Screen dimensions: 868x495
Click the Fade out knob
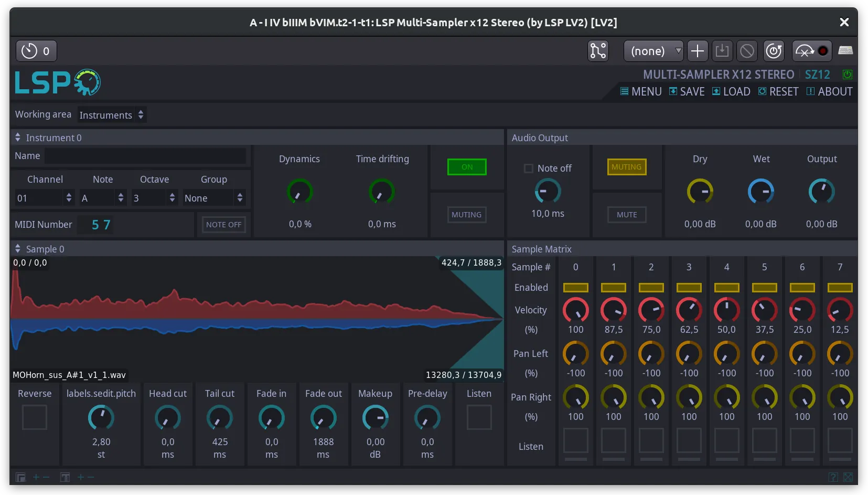pyautogui.click(x=324, y=418)
